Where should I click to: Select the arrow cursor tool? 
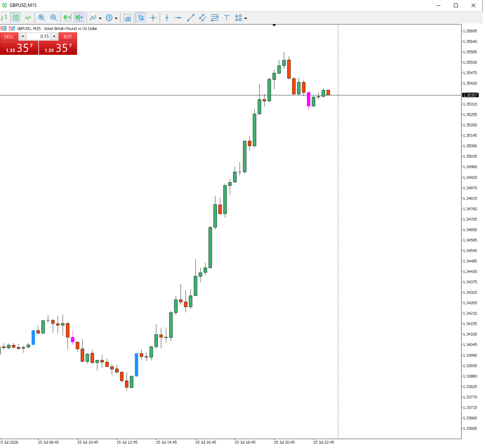coord(141,18)
